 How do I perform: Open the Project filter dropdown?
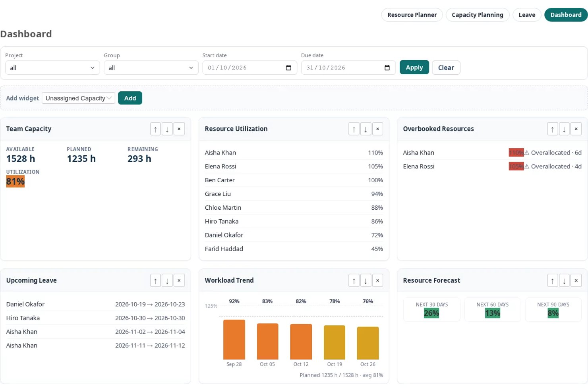(52, 68)
